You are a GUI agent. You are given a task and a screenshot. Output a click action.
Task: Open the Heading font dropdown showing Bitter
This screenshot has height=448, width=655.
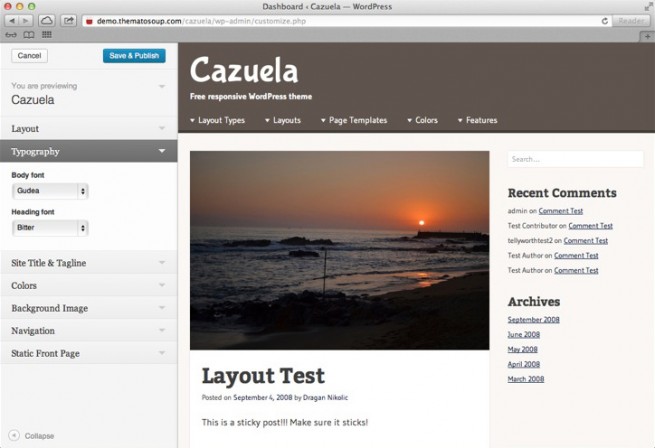click(50, 228)
